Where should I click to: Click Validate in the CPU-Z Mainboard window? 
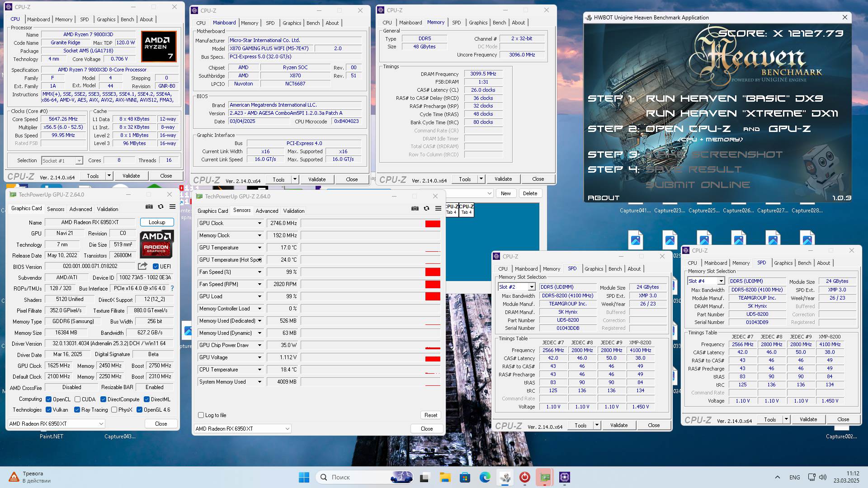point(317,179)
